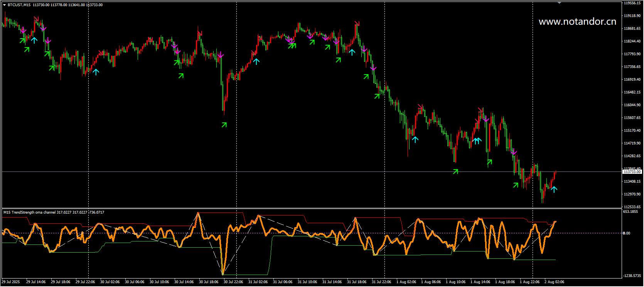Click time axis label 1 Aug 18:06

505,282
